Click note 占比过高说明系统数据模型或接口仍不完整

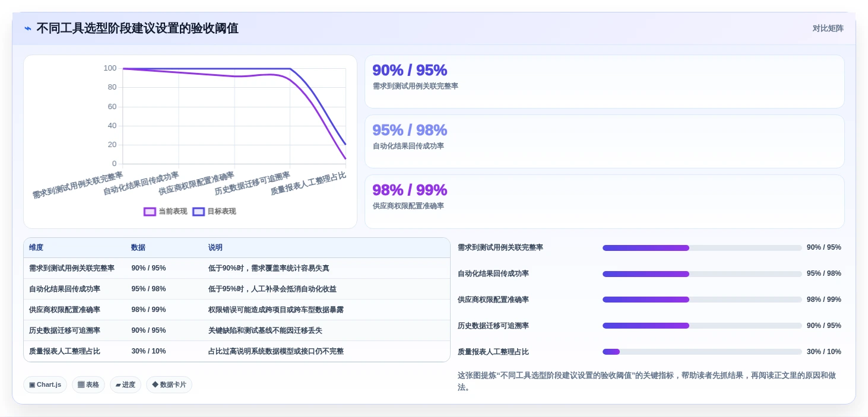point(276,351)
